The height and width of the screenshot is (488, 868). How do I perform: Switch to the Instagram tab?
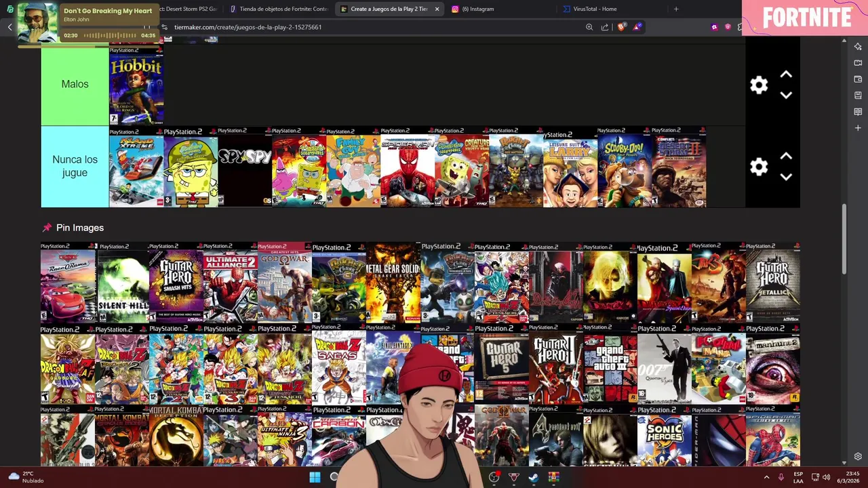click(498, 9)
